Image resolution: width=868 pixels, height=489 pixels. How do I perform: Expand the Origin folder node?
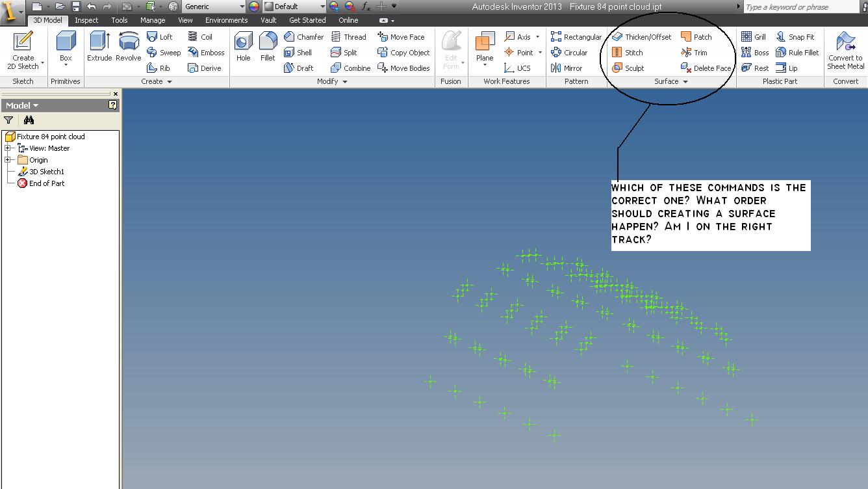[x=8, y=160]
